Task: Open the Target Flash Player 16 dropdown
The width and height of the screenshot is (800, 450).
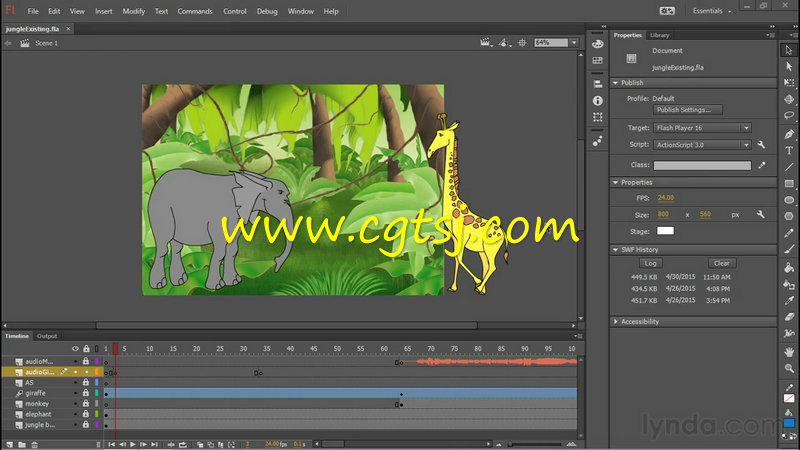Action: (x=703, y=128)
